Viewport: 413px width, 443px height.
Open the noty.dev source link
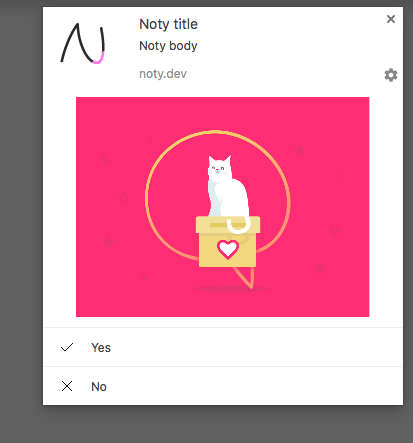click(163, 74)
